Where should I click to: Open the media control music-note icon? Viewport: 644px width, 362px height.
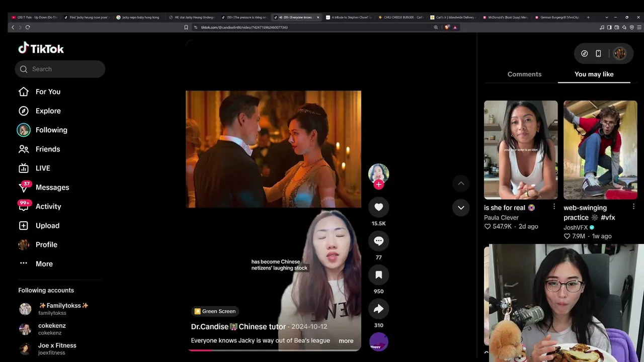pyautogui.click(x=602, y=27)
